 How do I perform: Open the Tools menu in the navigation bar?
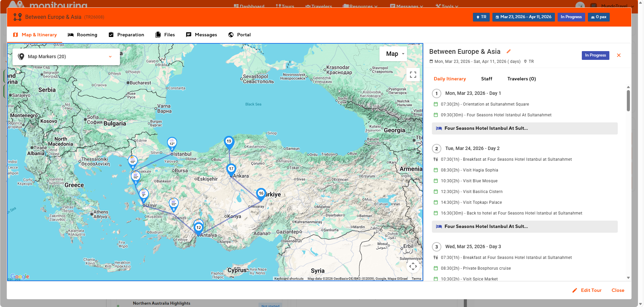[447, 6]
